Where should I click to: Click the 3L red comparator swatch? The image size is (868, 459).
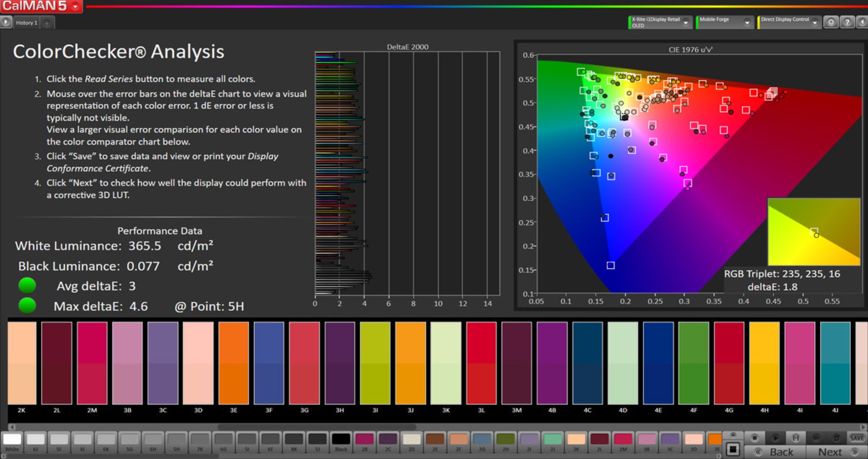[481, 363]
